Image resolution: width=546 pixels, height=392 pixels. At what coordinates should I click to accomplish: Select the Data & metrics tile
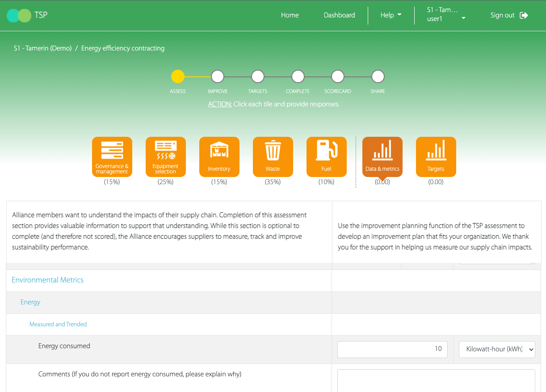[x=382, y=156]
